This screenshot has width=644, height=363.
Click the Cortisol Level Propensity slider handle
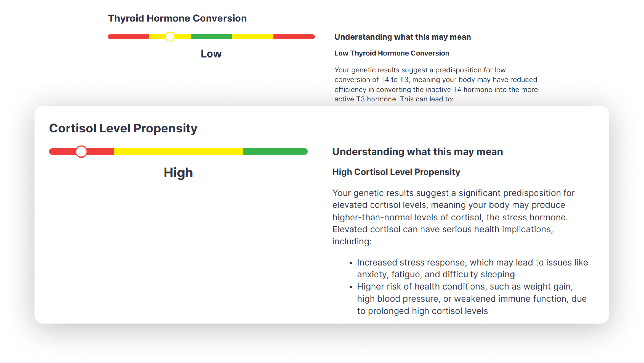[x=81, y=151]
